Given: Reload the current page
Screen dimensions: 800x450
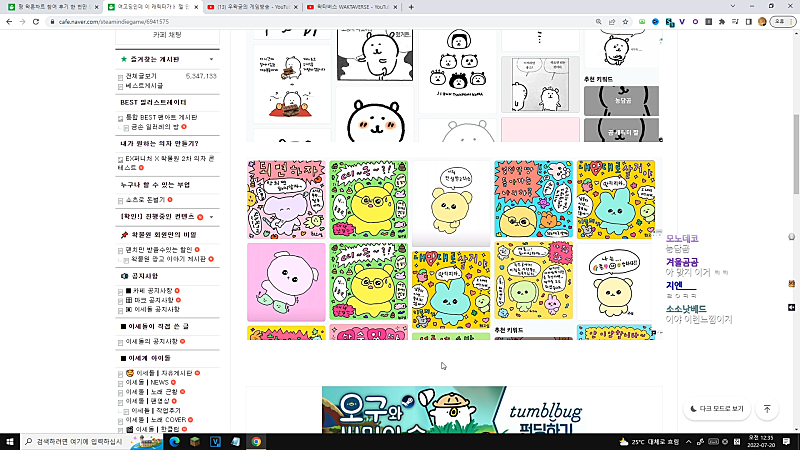Looking at the screenshot, I should (x=36, y=22).
